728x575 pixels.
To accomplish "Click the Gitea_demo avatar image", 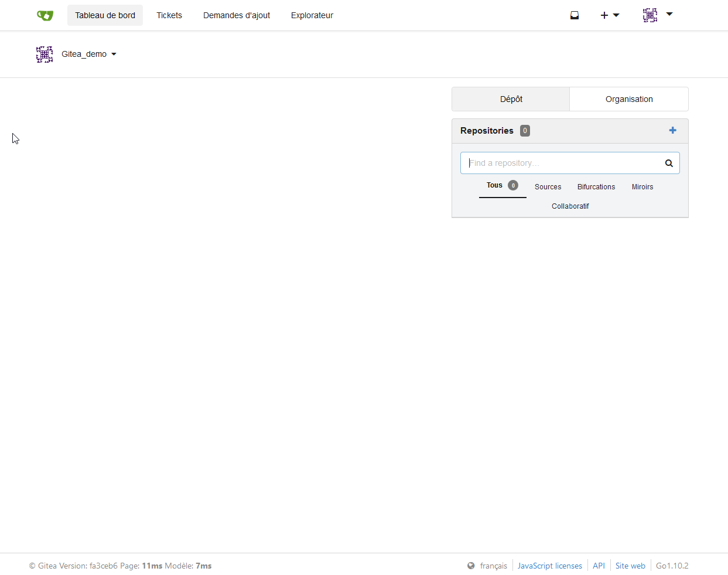I will [x=45, y=55].
